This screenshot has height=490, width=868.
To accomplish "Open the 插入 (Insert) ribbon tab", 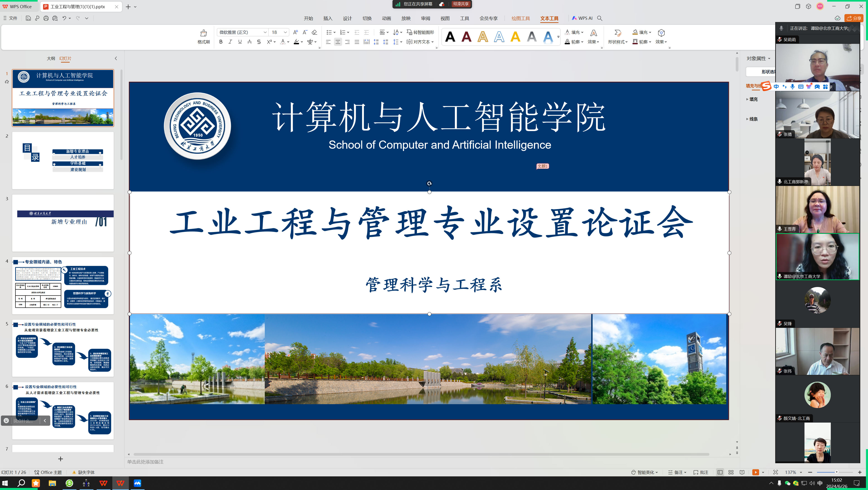I will click(x=328, y=19).
